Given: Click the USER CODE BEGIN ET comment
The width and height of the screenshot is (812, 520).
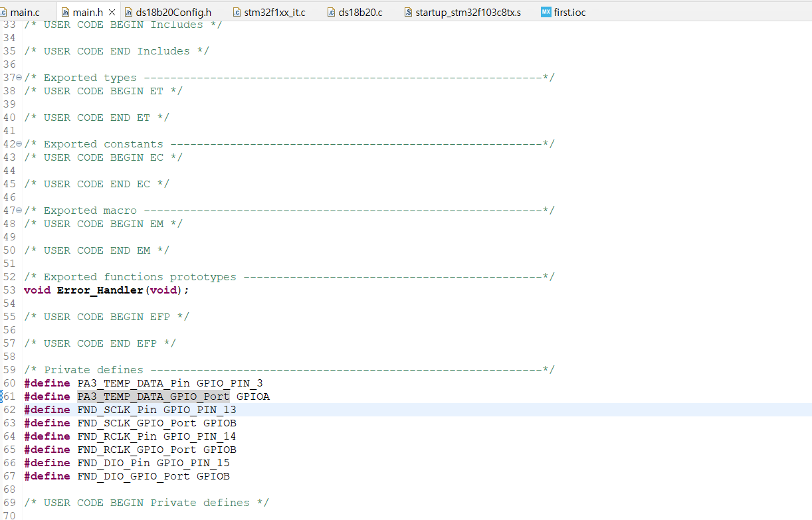Looking at the screenshot, I should pyautogui.click(x=104, y=91).
